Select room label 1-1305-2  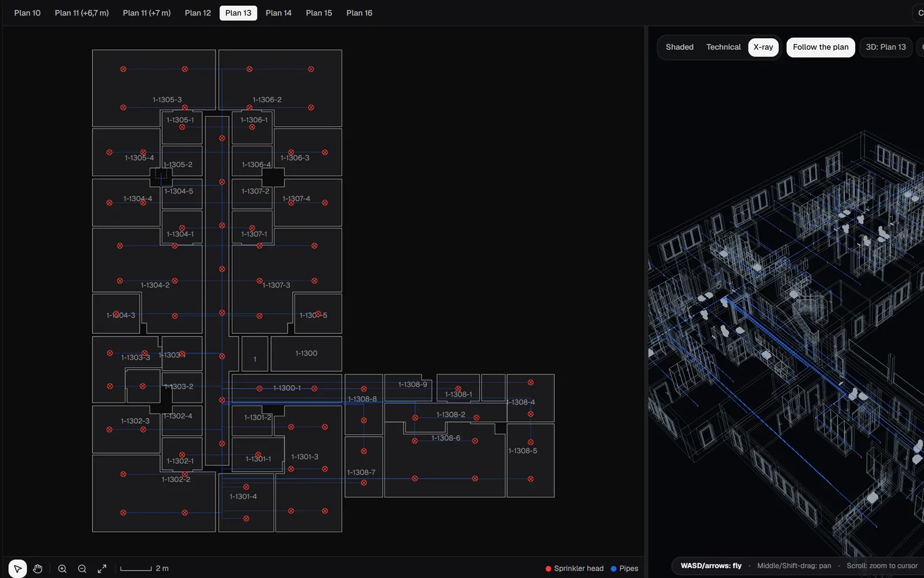click(x=178, y=164)
